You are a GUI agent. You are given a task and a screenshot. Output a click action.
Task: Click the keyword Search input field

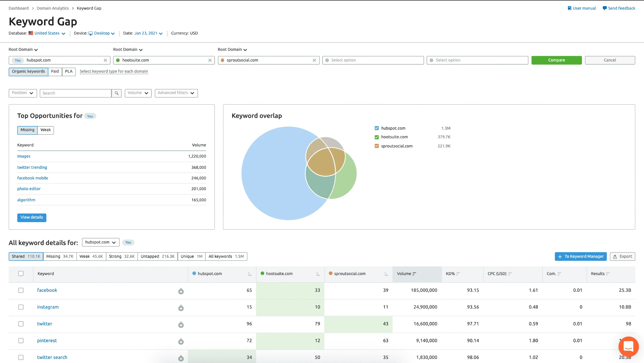(75, 93)
